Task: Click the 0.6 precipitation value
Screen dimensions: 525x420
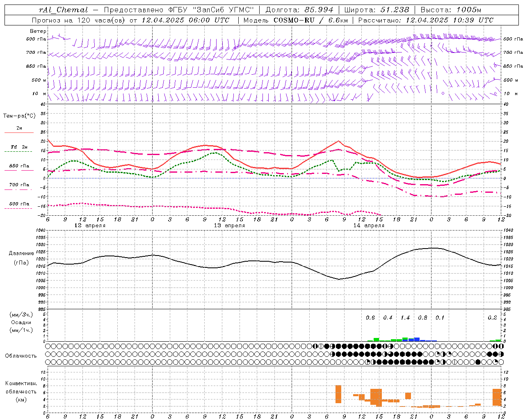Action: (370, 318)
